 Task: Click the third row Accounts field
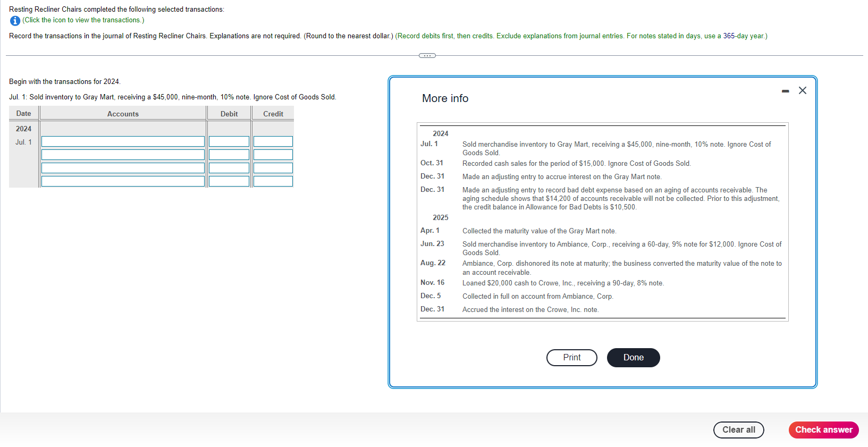[x=123, y=168]
